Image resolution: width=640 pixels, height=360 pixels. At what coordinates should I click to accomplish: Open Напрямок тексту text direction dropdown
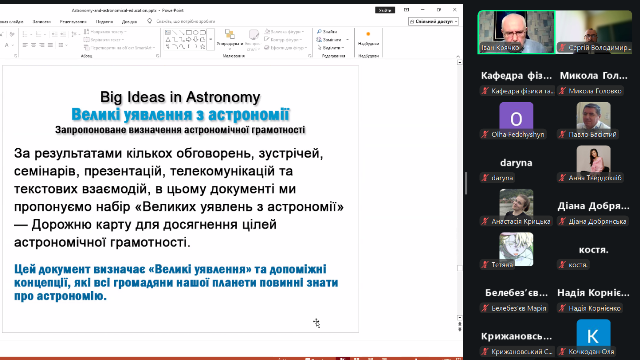point(106,31)
